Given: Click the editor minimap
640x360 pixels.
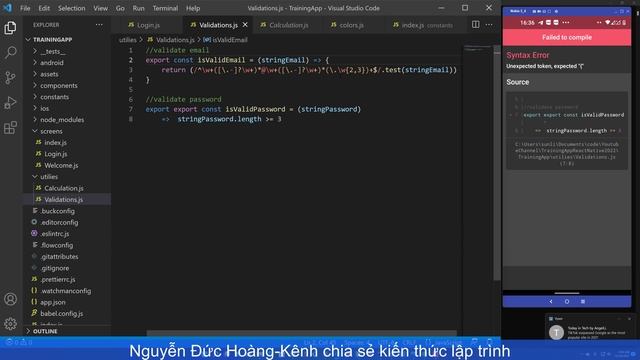Looking at the screenshot, I should pyautogui.click(x=478, y=49).
